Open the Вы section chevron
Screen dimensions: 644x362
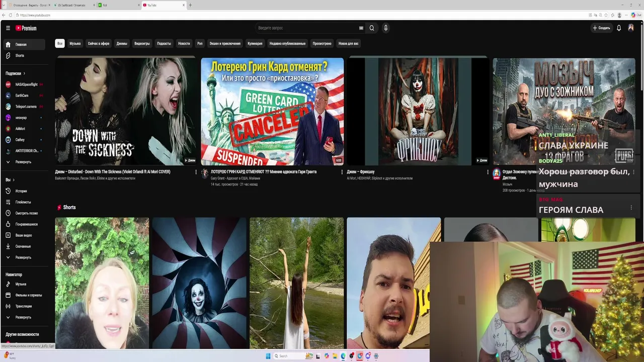click(14, 180)
